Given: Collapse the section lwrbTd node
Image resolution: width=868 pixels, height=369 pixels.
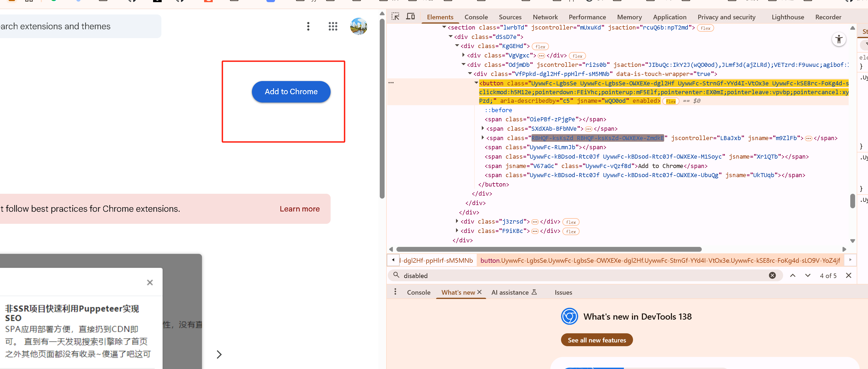Looking at the screenshot, I should [444, 27].
